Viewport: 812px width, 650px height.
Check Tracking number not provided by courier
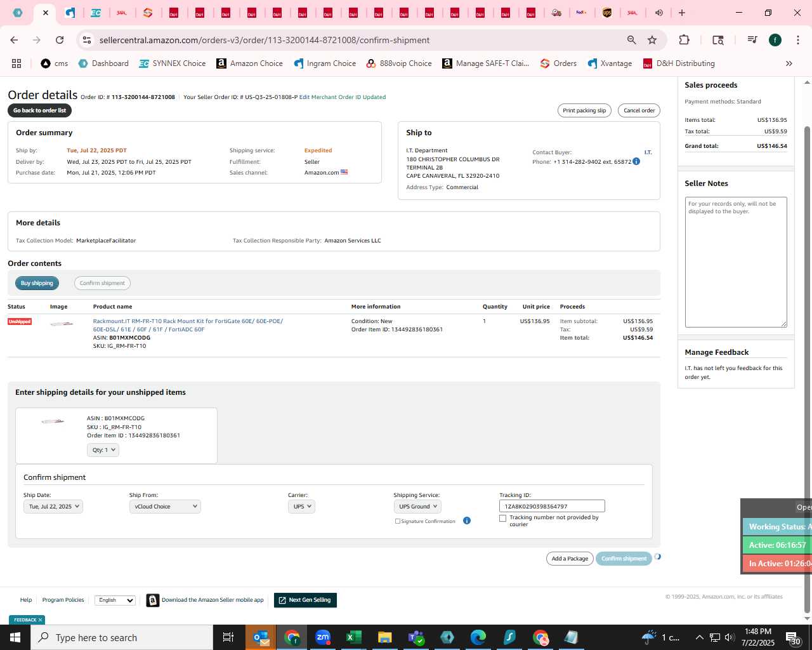[x=503, y=518]
